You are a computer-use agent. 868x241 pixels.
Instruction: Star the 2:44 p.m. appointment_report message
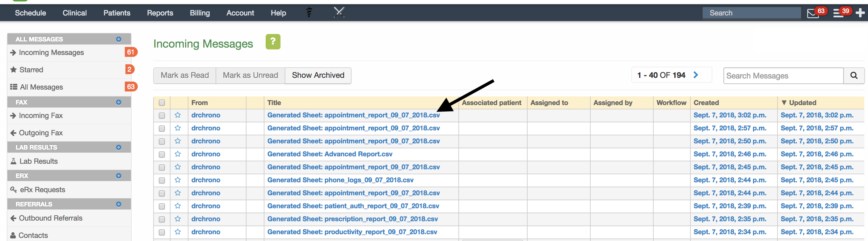click(178, 193)
